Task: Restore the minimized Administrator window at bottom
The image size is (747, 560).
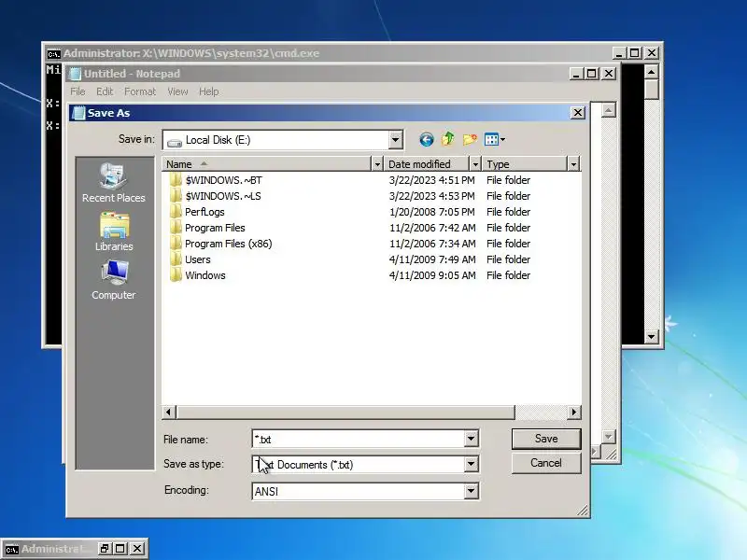Action: point(105,549)
